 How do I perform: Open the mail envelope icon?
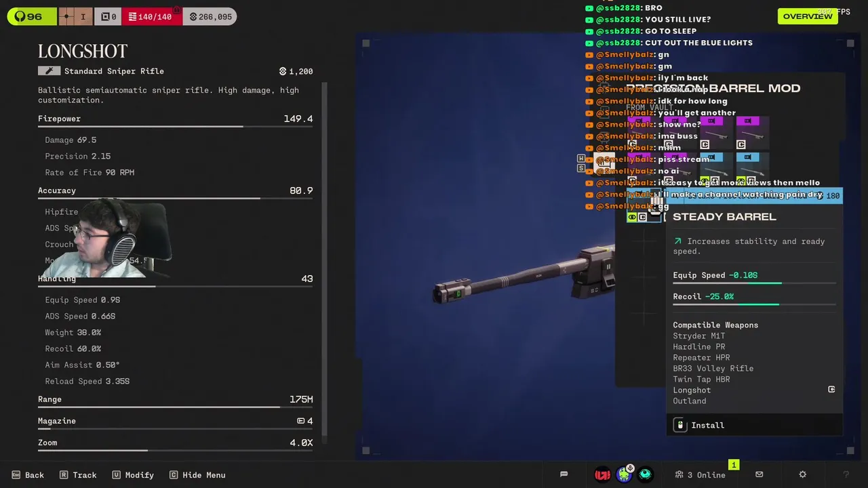coord(759,474)
